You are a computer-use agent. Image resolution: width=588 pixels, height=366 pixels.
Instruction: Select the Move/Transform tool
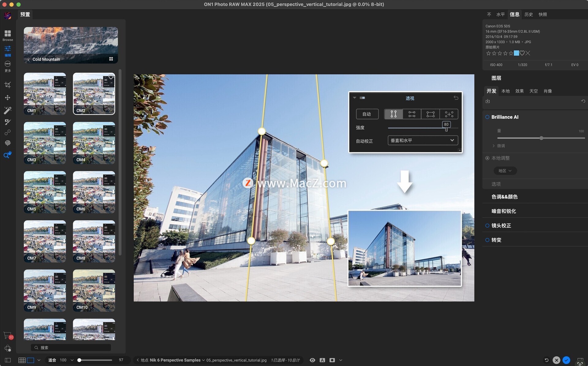(x=8, y=97)
